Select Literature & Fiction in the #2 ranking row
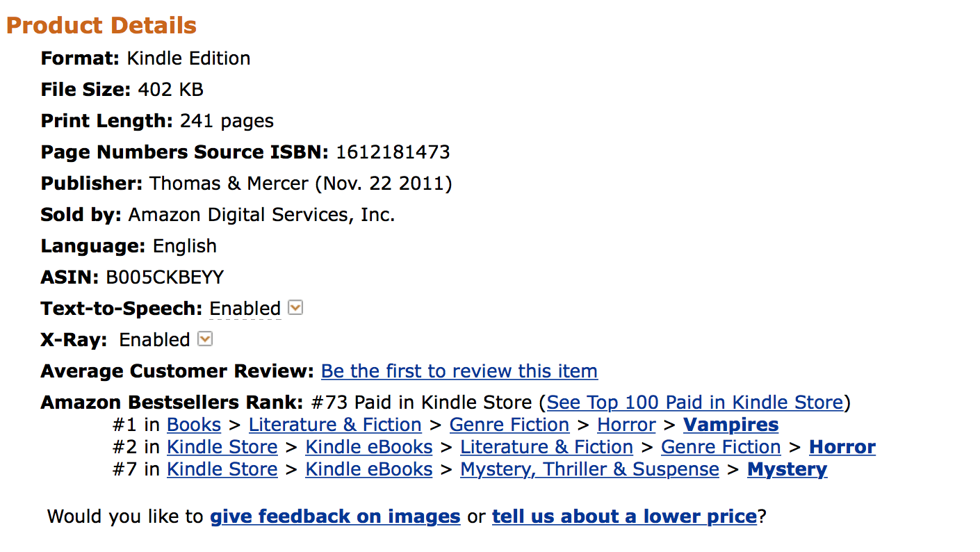Image resolution: width=980 pixels, height=552 pixels. [x=546, y=447]
